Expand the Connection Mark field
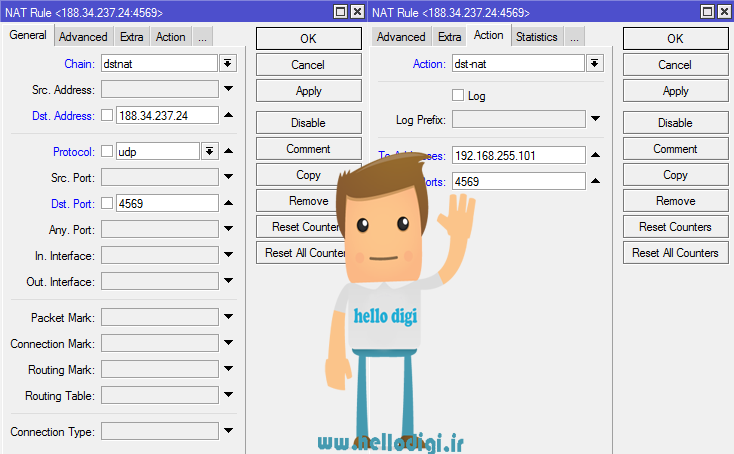 228,343
